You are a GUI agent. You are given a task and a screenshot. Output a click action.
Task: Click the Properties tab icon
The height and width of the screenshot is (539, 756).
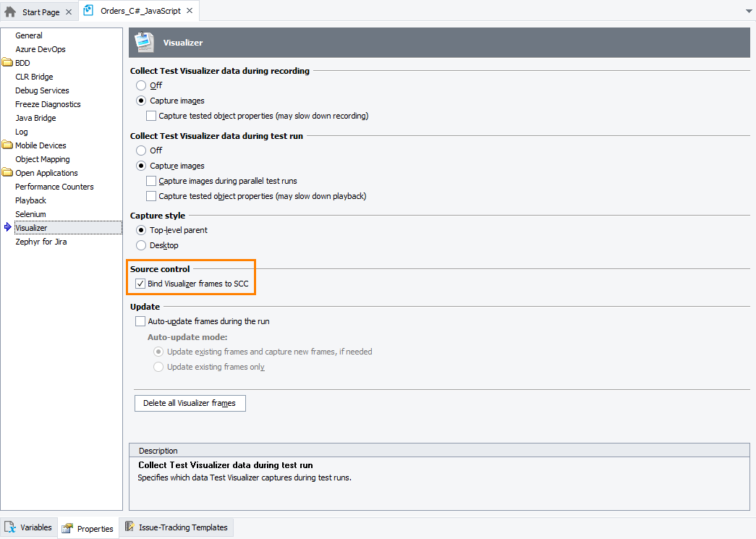click(x=67, y=528)
